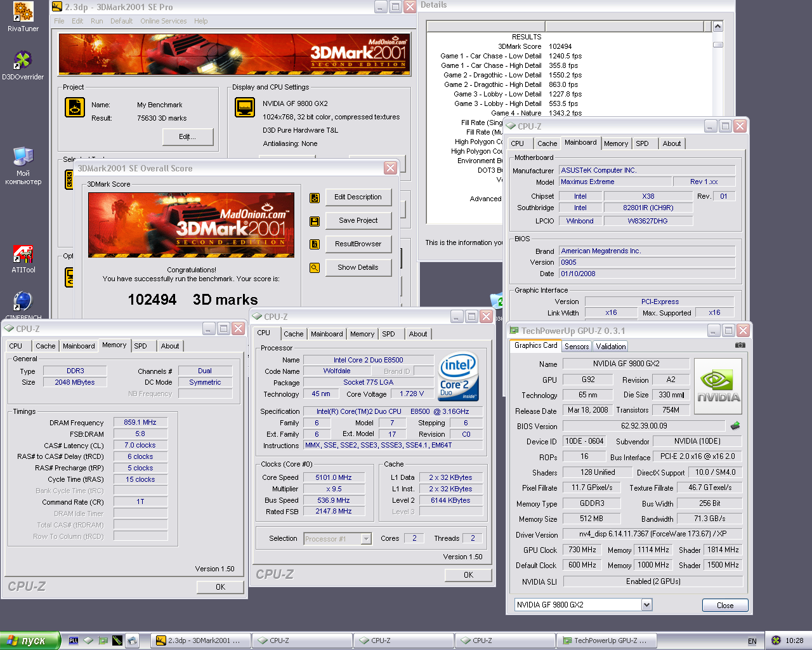Open the Processor #1 selection dropdown in CPU-Z

(x=366, y=539)
